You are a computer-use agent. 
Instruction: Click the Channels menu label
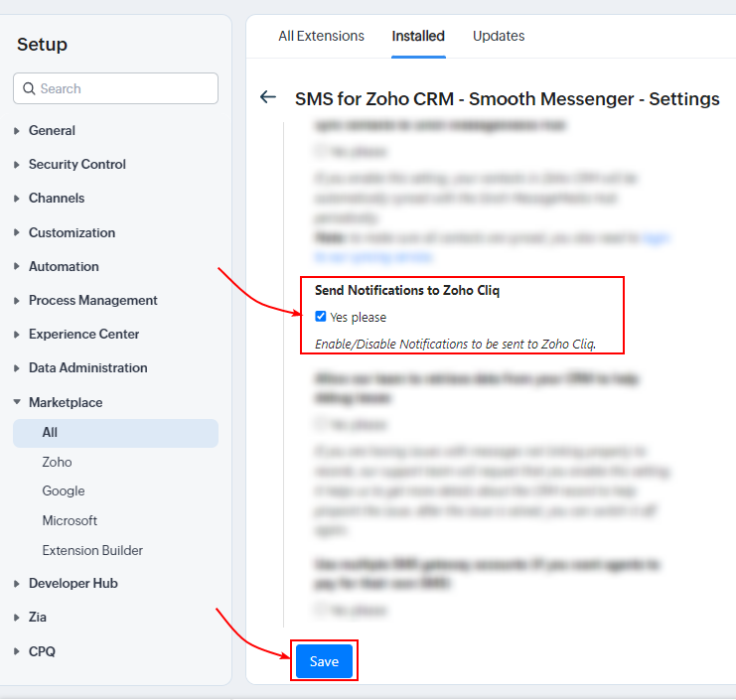tap(57, 198)
